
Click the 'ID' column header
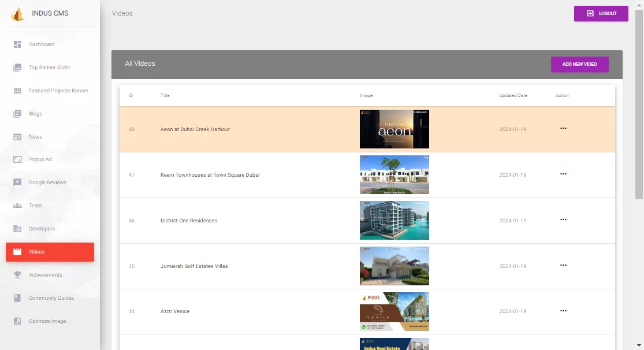pos(131,95)
